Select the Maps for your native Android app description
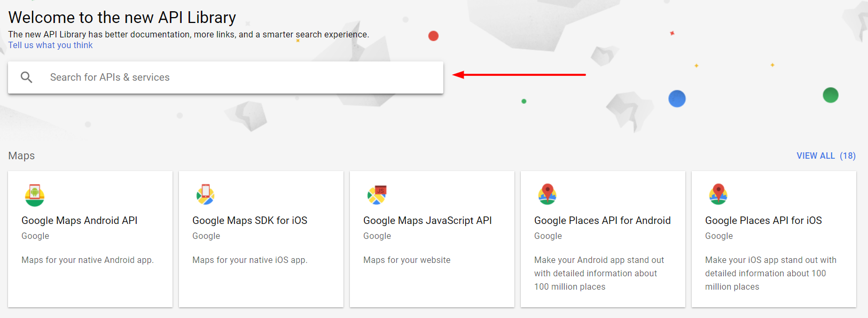The height and width of the screenshot is (318, 868). (x=88, y=260)
